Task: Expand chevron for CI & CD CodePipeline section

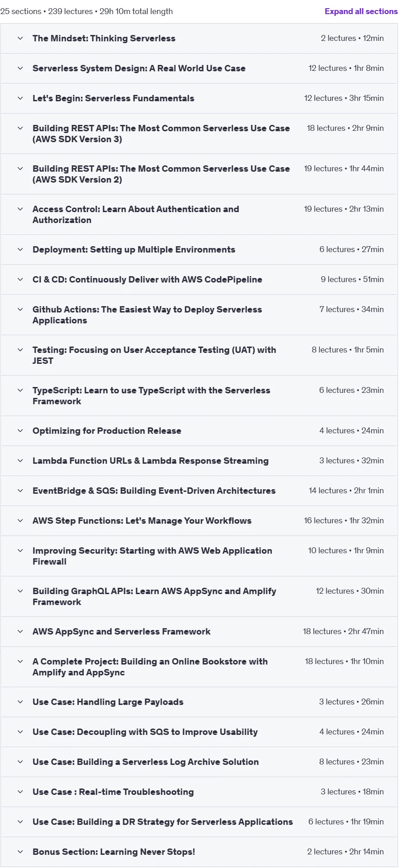Action: (20, 279)
